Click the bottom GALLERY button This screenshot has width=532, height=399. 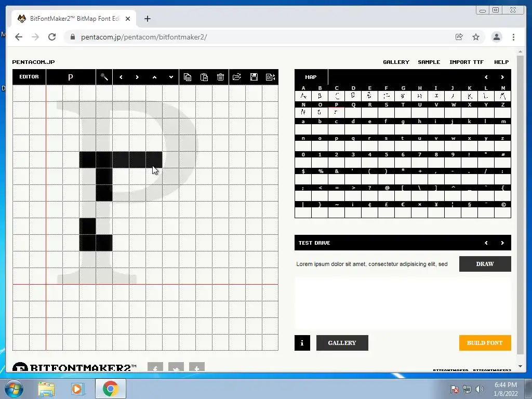point(342,343)
